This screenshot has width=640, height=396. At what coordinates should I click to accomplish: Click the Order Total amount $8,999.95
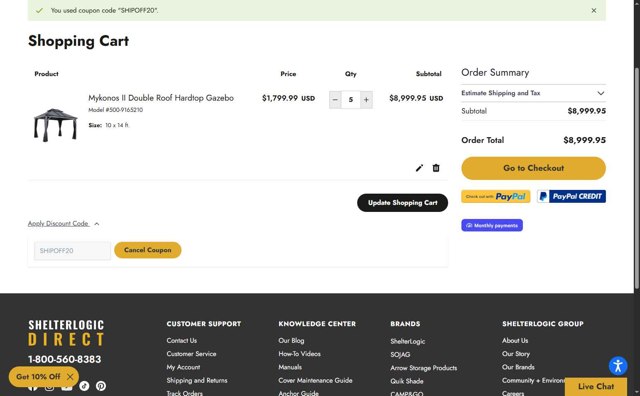584,140
